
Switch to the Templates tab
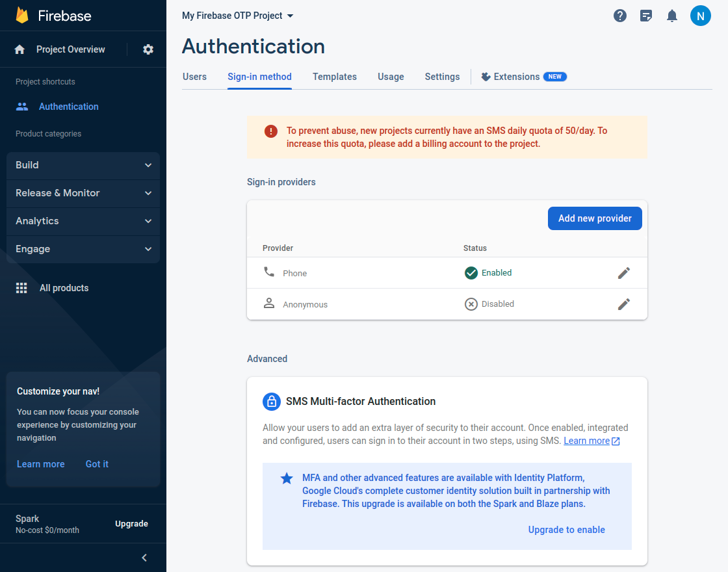(x=334, y=77)
